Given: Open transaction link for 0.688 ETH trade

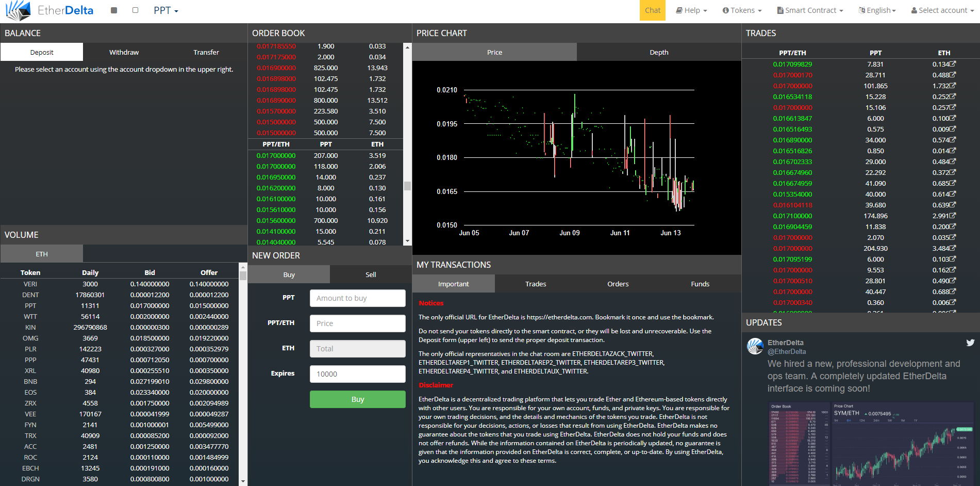Looking at the screenshot, I should point(953,291).
